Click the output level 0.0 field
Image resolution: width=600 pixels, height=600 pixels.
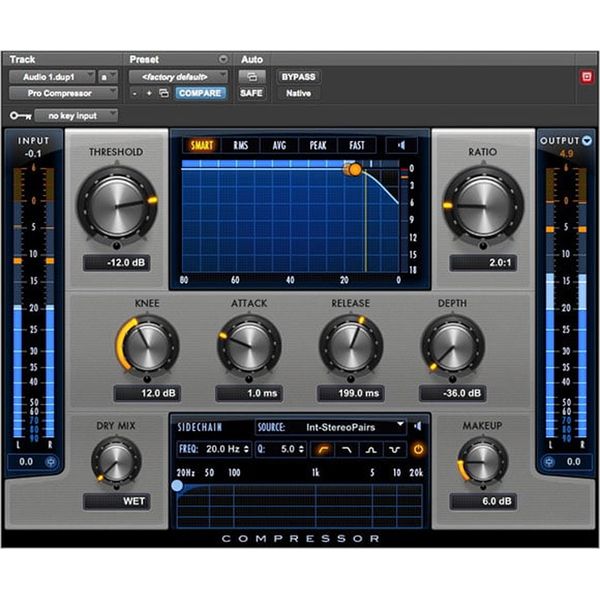pyautogui.click(x=573, y=462)
